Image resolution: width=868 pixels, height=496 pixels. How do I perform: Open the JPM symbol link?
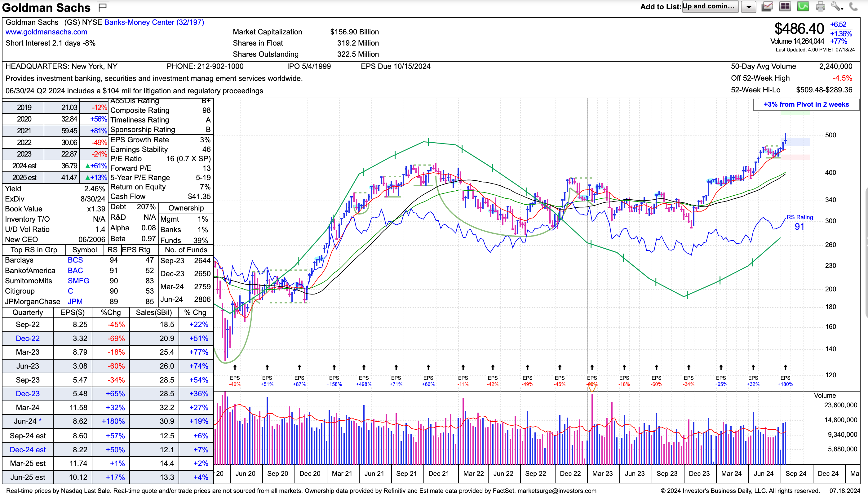75,302
